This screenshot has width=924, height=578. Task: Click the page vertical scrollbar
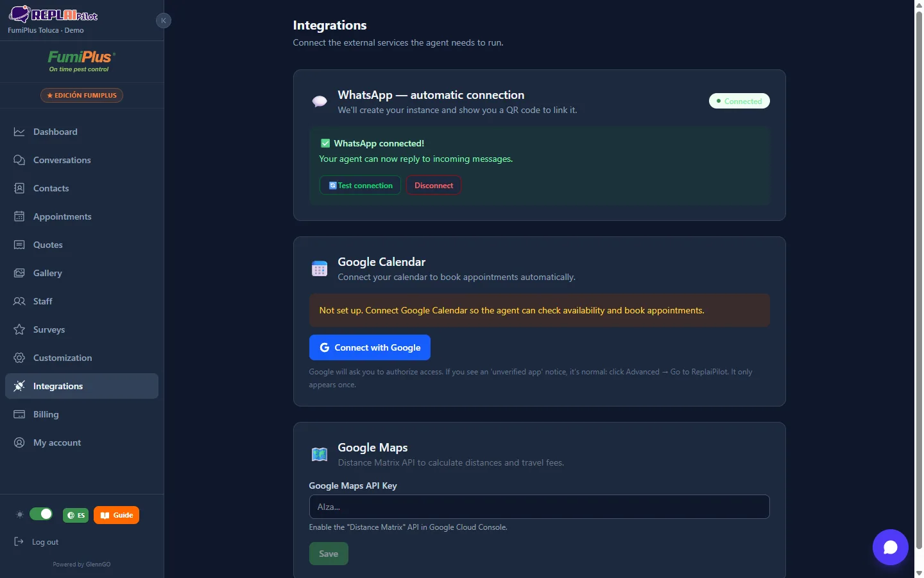click(919, 280)
